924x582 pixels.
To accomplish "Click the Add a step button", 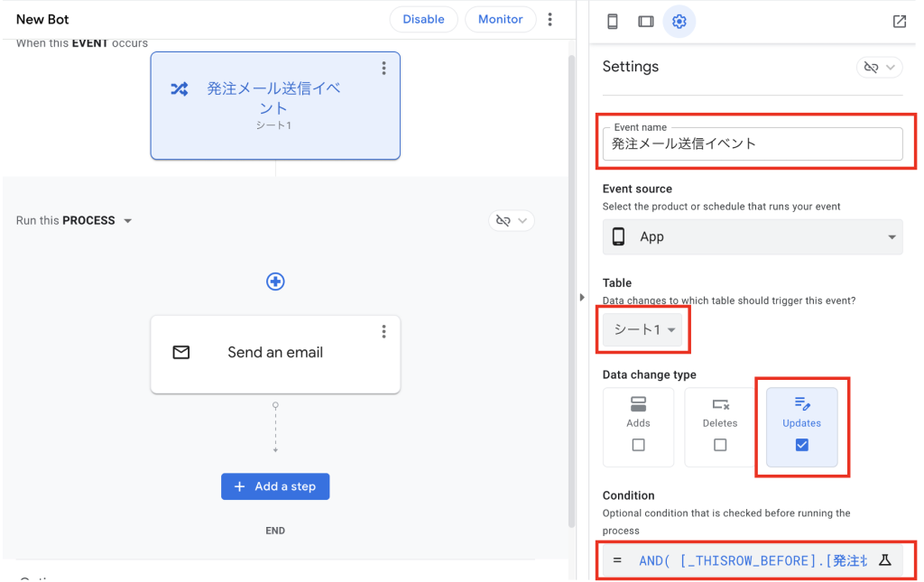I will [275, 486].
